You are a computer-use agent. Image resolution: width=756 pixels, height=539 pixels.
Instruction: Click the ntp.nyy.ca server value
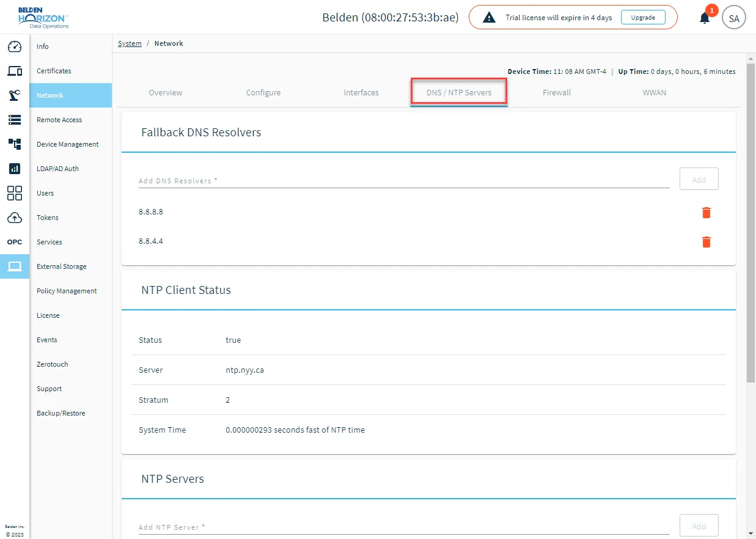(x=244, y=370)
